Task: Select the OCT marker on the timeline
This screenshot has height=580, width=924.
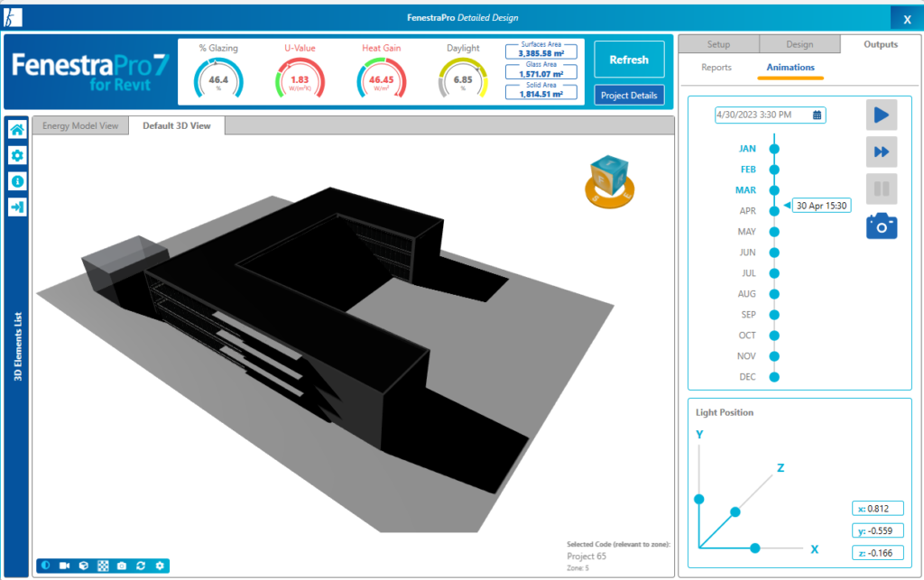Action: tap(774, 336)
